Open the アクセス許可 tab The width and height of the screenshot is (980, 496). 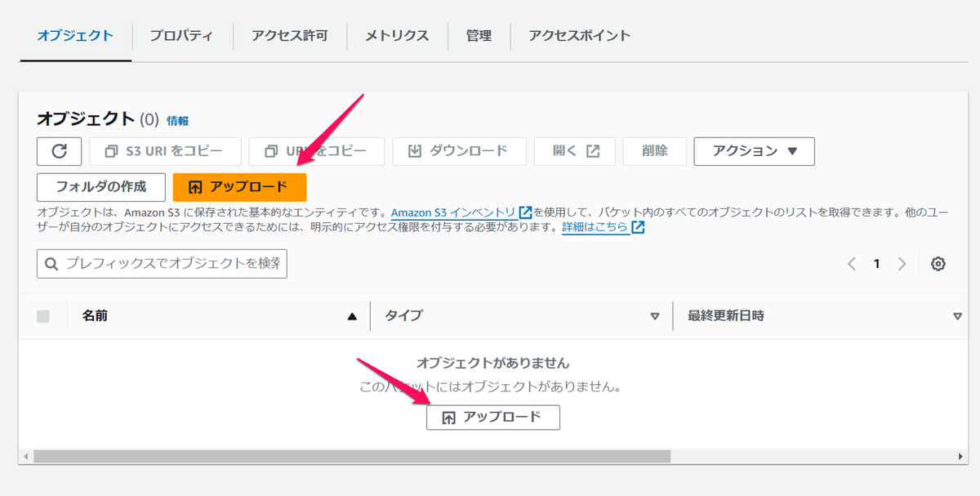(290, 36)
